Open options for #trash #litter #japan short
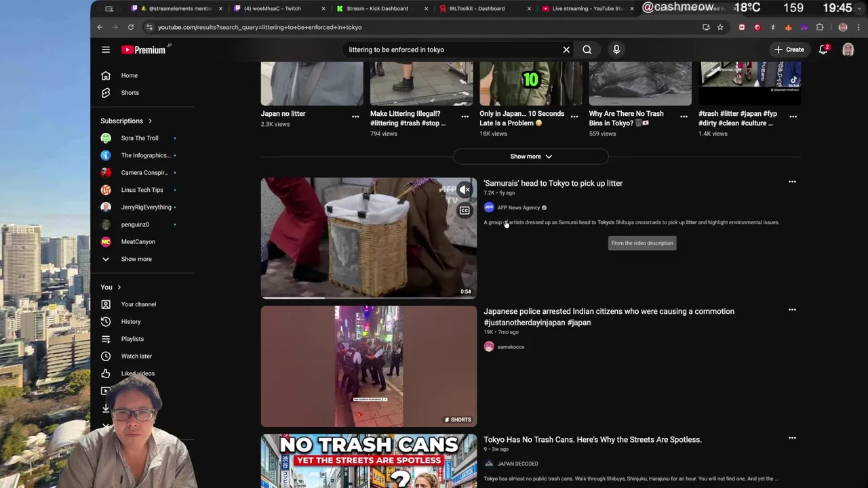This screenshot has height=488, width=868. 793,117
